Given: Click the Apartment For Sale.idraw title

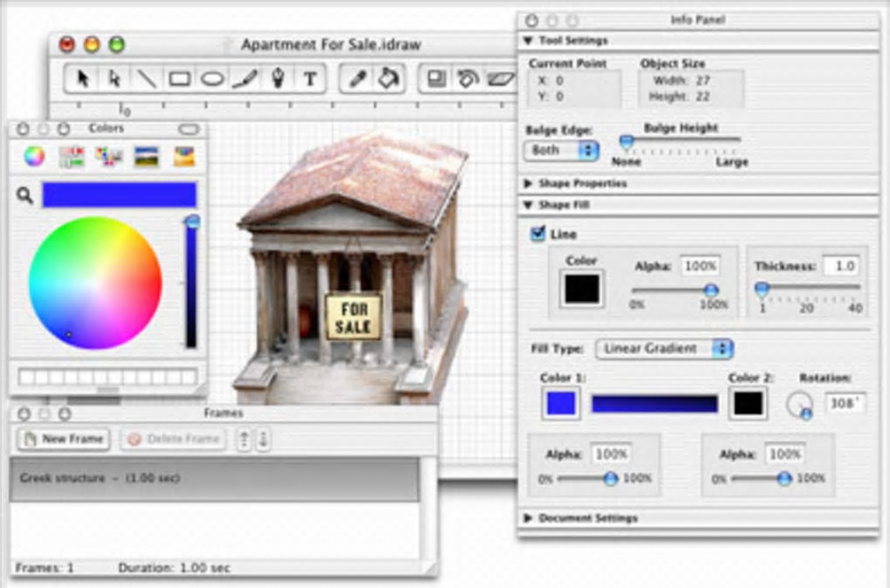Looking at the screenshot, I should (331, 44).
